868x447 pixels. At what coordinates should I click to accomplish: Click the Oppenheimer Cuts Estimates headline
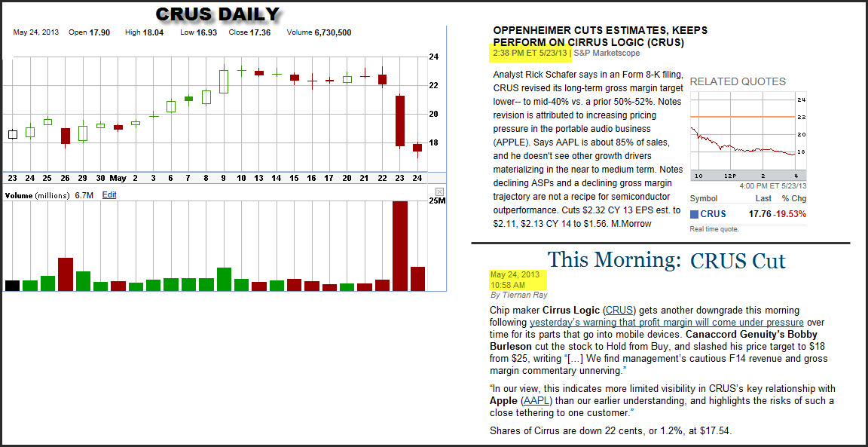point(600,36)
